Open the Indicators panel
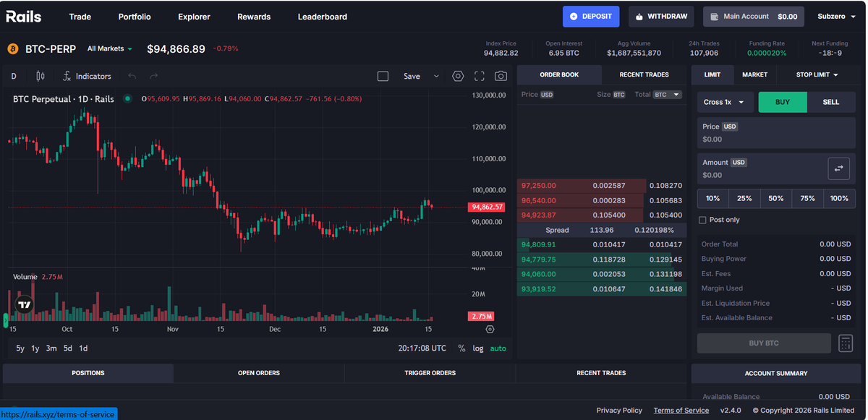The width and height of the screenshot is (868, 420). (87, 76)
